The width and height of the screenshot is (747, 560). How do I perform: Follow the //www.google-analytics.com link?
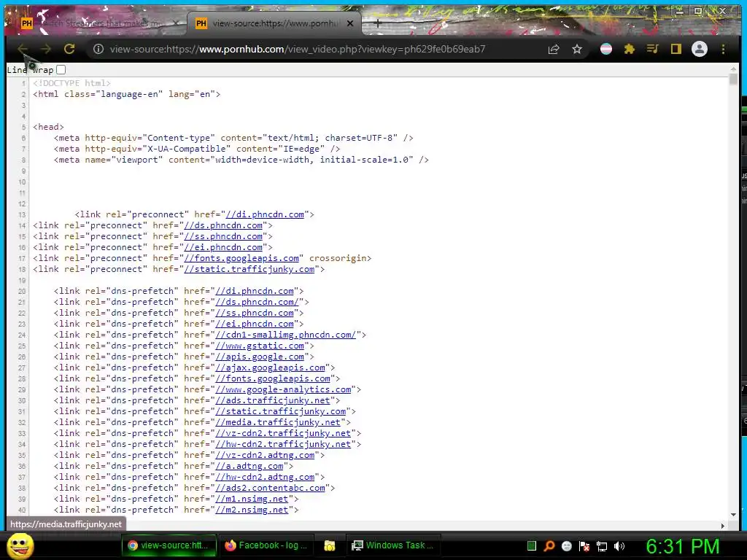pyautogui.click(x=284, y=389)
